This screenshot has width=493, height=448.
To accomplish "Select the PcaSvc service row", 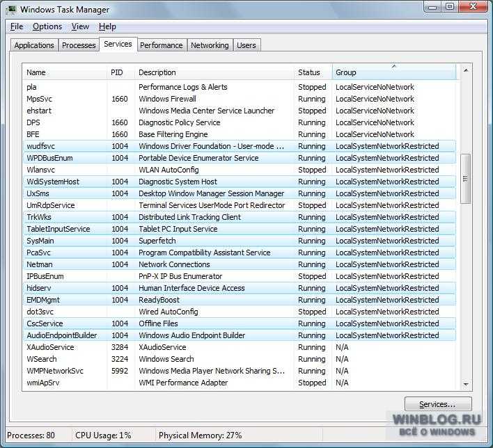I will point(239,253).
